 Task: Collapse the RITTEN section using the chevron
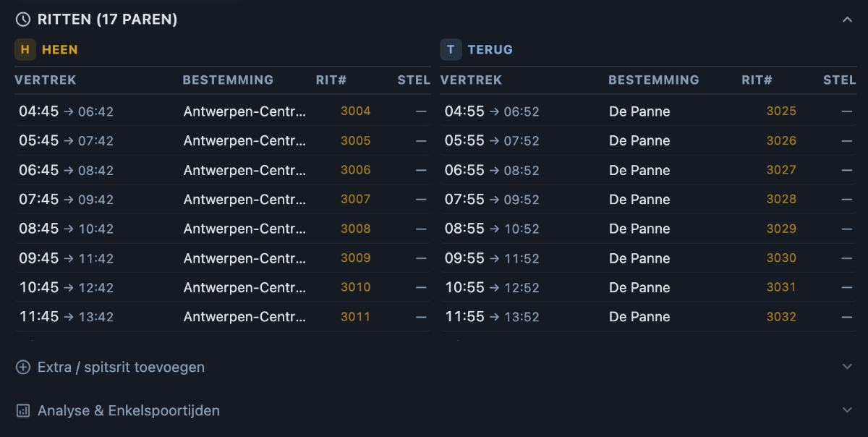click(x=848, y=20)
